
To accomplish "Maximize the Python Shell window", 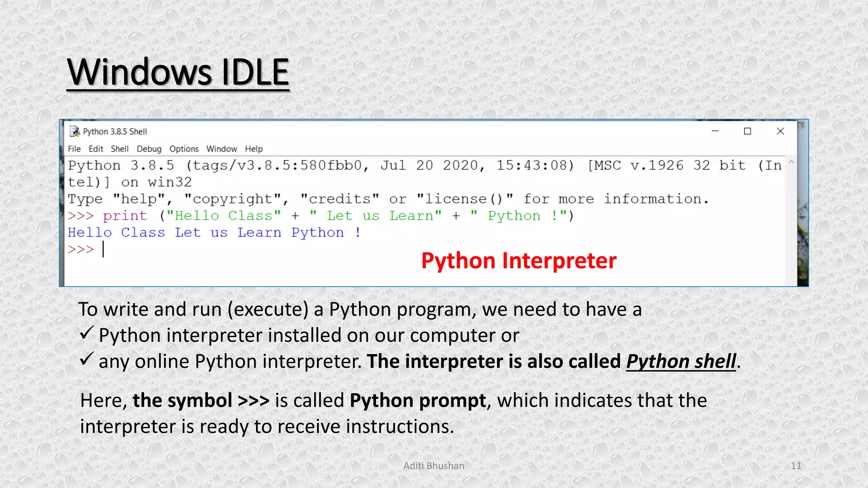I will click(x=748, y=131).
